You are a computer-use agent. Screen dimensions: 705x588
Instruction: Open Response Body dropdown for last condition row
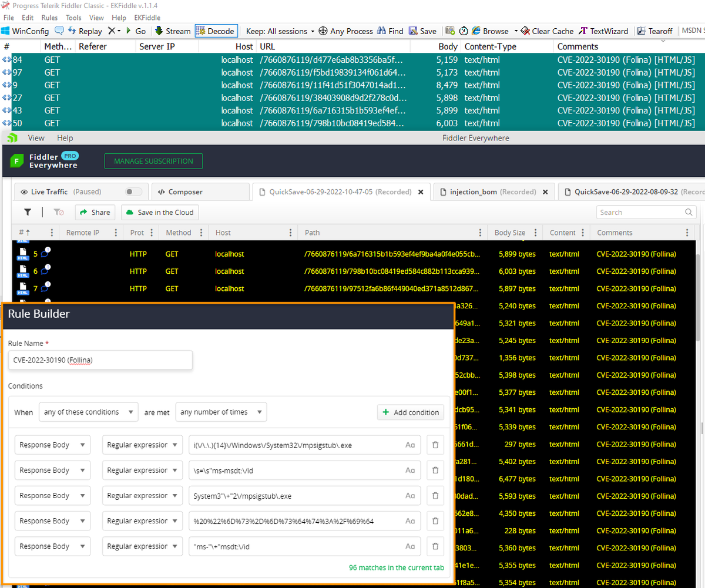52,546
